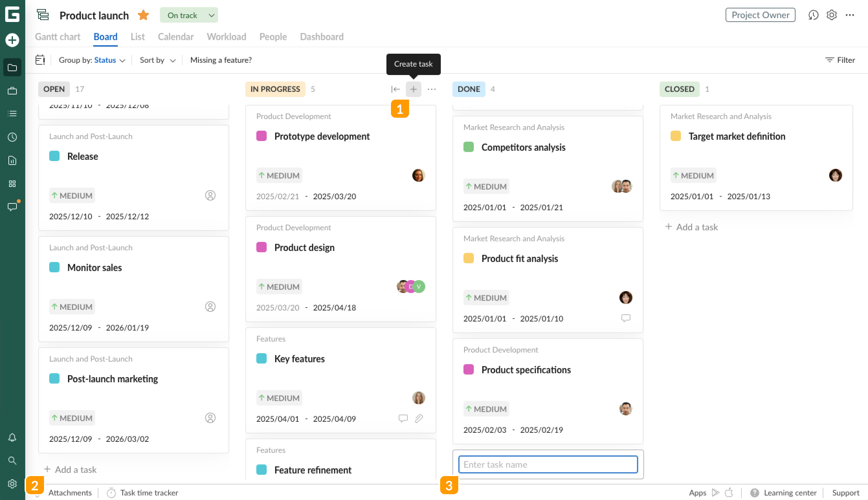
Task: Open search from the sidebar magnifier icon
Action: tap(12, 461)
